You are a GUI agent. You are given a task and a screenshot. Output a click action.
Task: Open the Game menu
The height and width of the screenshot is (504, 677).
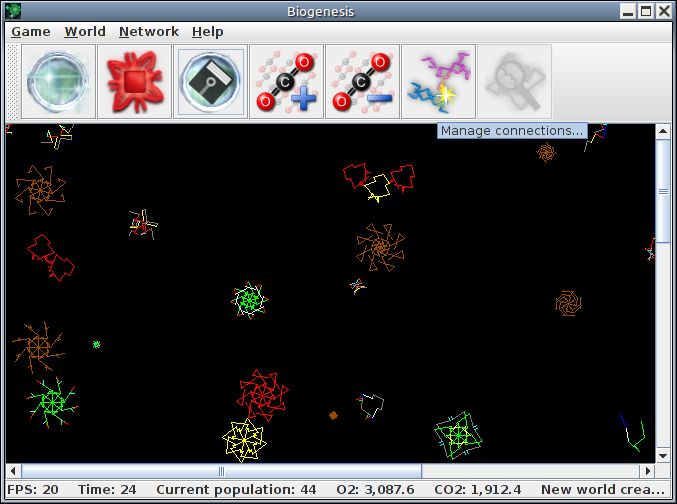(31, 32)
